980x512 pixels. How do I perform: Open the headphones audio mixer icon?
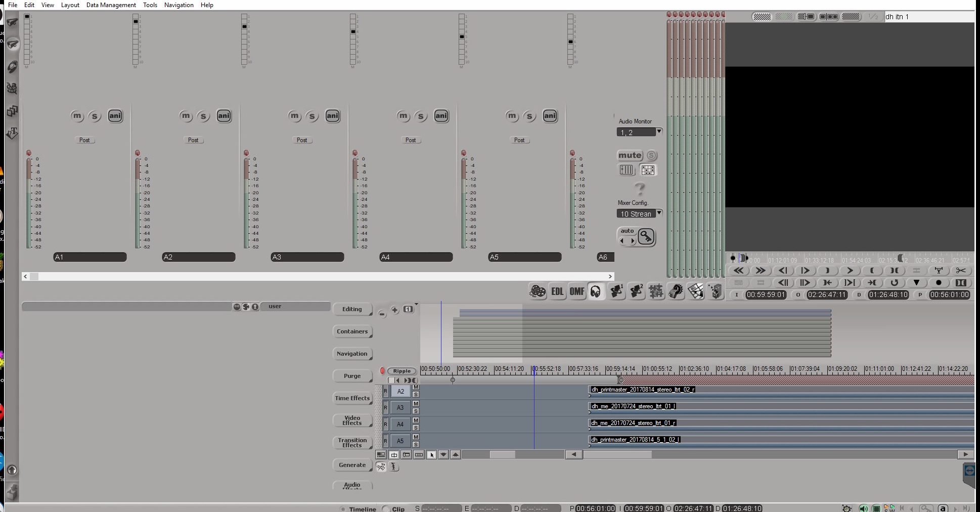click(596, 291)
